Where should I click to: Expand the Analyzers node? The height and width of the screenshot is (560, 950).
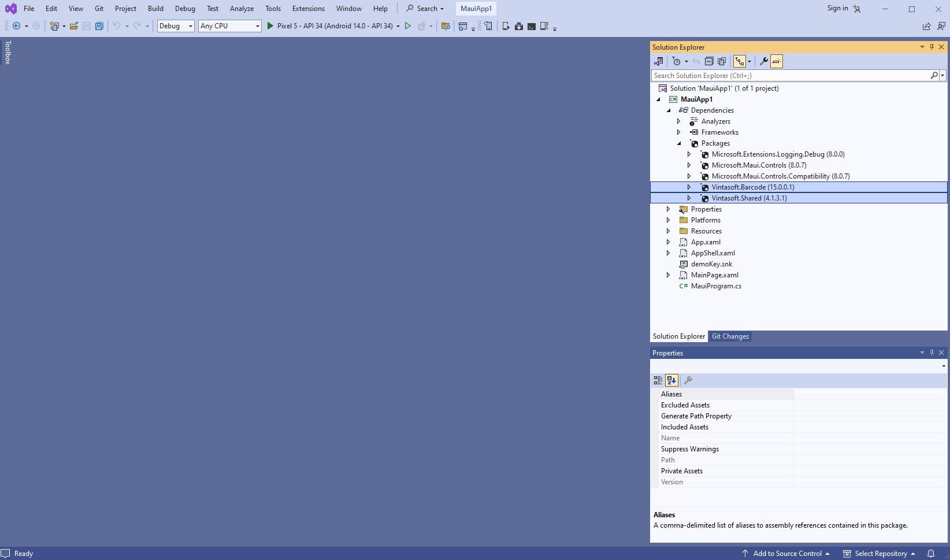point(679,121)
